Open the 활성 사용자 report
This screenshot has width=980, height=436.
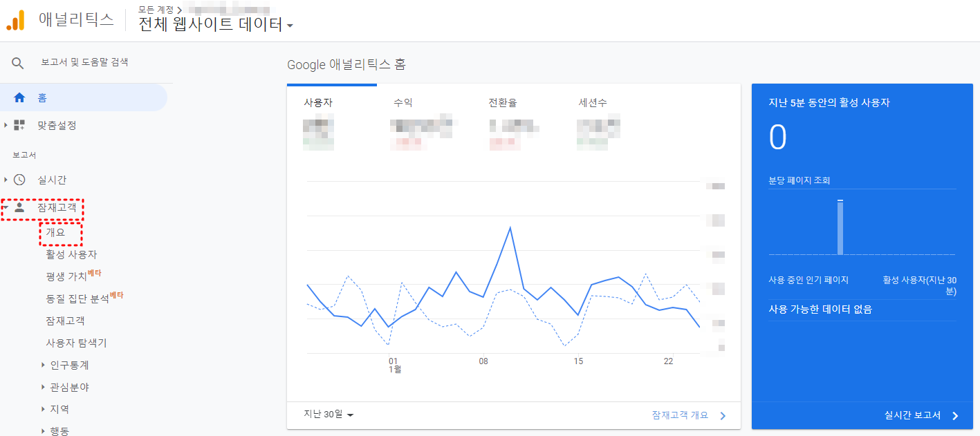pyautogui.click(x=71, y=254)
